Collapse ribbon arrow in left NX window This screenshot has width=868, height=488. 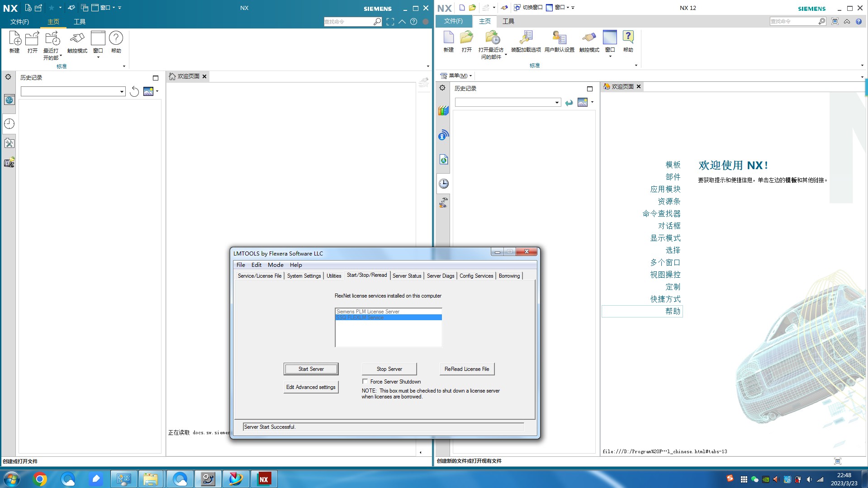point(402,21)
